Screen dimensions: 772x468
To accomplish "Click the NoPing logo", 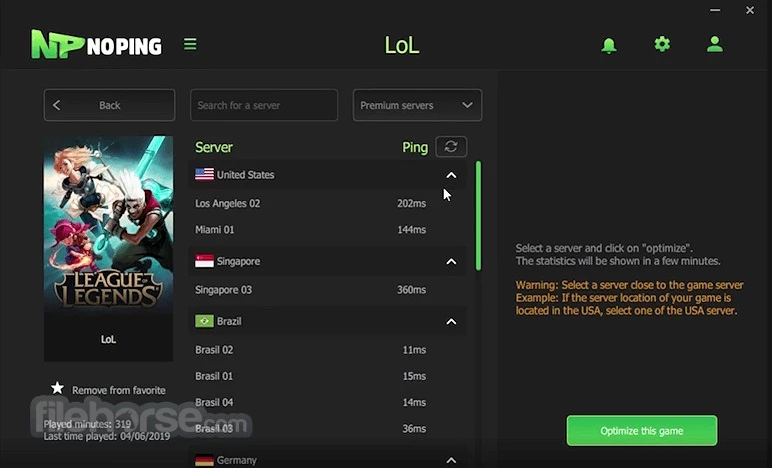I will click(x=96, y=45).
